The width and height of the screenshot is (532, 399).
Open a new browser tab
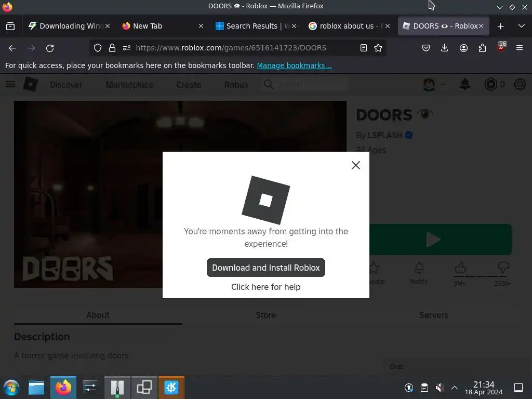coord(500,26)
